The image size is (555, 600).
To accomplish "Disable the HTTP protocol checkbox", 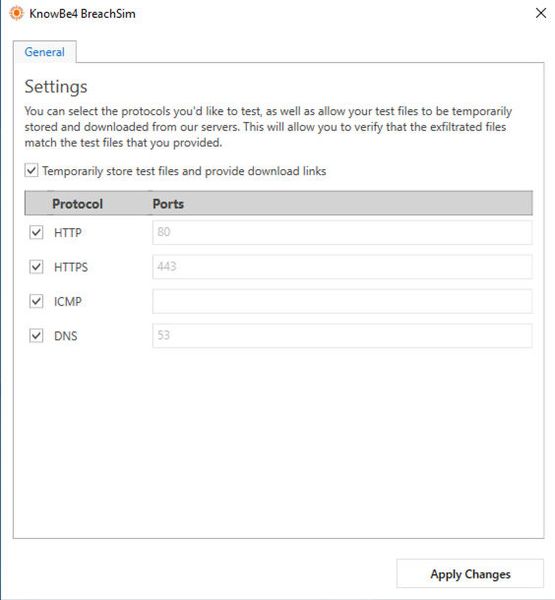I will coord(36,232).
